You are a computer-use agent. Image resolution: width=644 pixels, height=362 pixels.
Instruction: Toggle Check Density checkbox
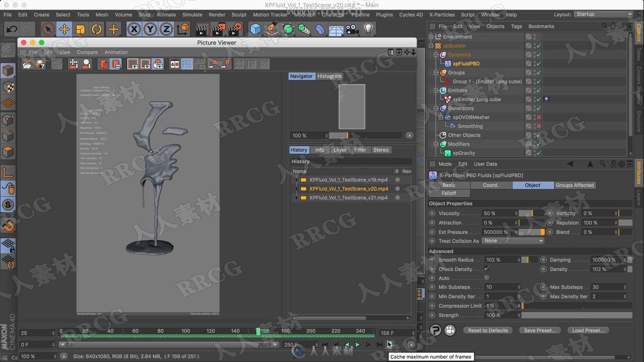coord(487,269)
